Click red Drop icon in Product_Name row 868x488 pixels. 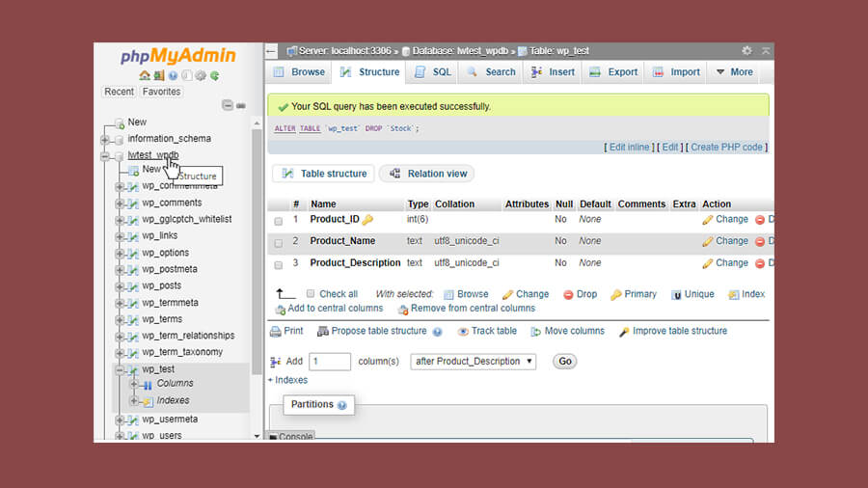point(760,241)
